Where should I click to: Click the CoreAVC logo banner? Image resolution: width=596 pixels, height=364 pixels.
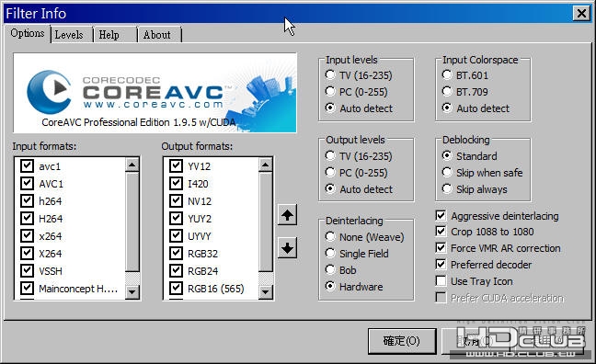click(x=155, y=93)
